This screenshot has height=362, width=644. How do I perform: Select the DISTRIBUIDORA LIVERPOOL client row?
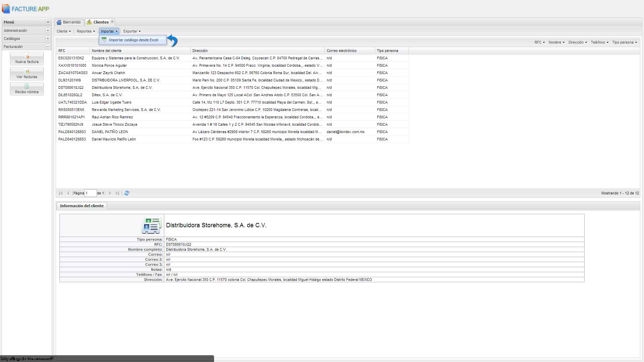126,80
